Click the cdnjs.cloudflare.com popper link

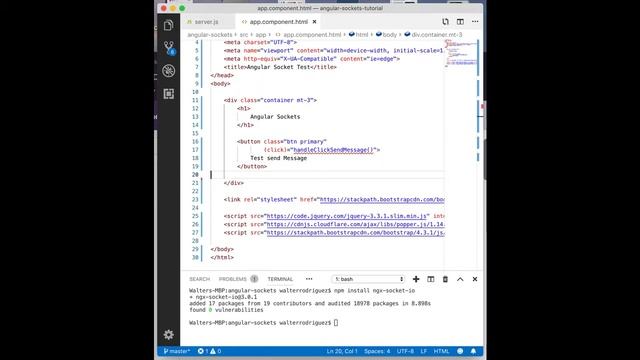[356, 224]
